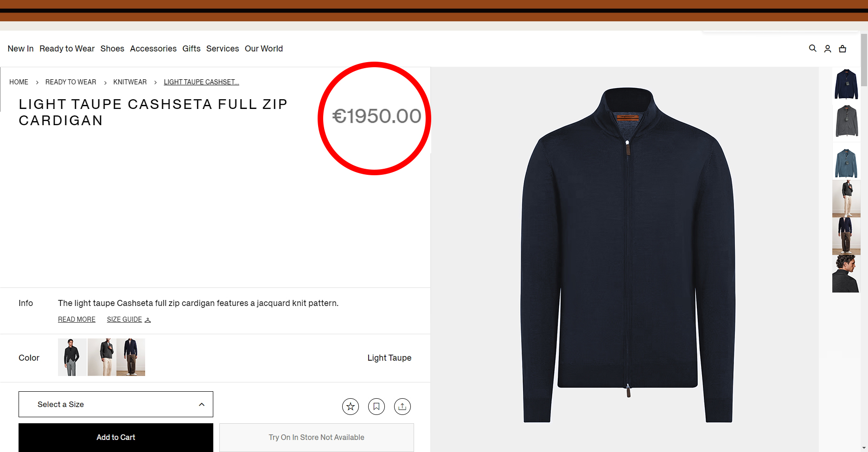View the grey cardigan thumbnail

(846, 121)
